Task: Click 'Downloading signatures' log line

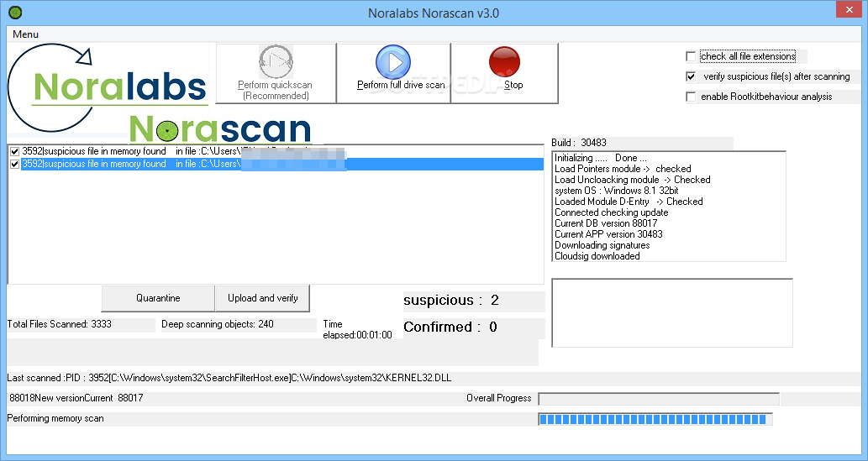Action: click(x=602, y=245)
